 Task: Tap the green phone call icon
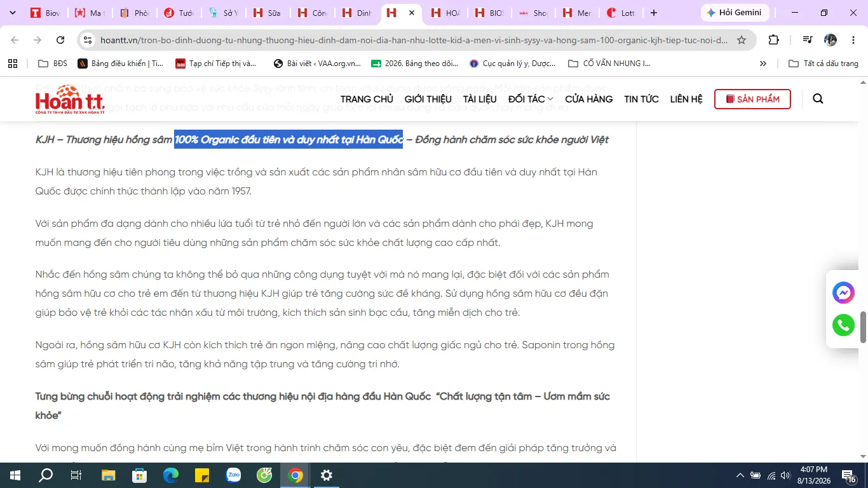pyautogui.click(x=843, y=325)
